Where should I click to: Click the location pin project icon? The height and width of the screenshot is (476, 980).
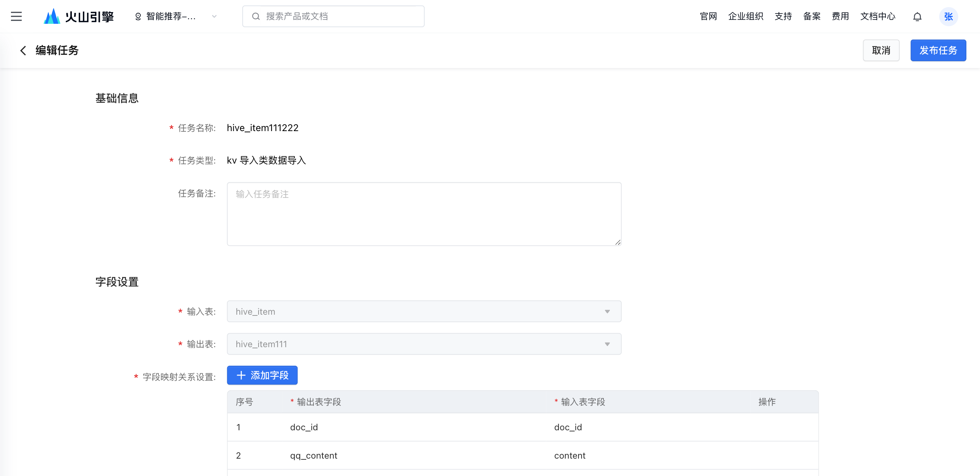pyautogui.click(x=138, y=16)
